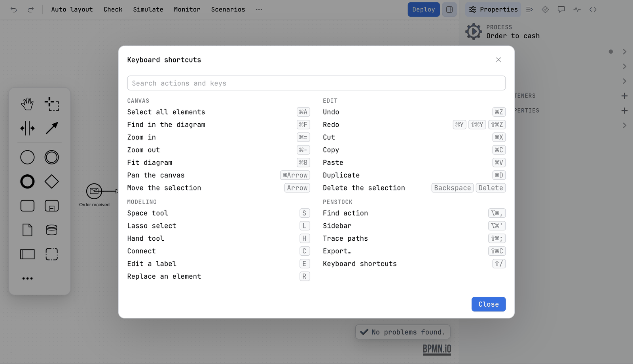
Task: Expand the last properties group chevron
Action: point(624,125)
